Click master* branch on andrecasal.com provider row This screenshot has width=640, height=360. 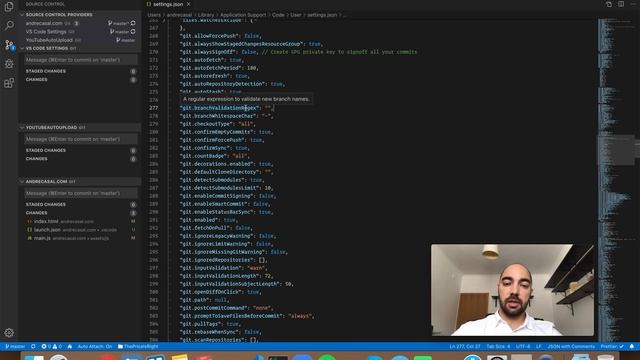(118, 23)
